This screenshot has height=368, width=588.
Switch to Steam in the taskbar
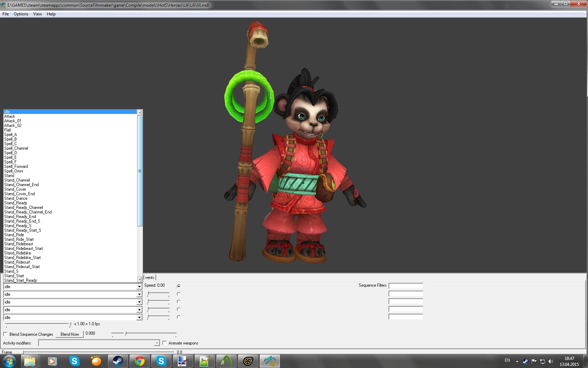(118, 361)
